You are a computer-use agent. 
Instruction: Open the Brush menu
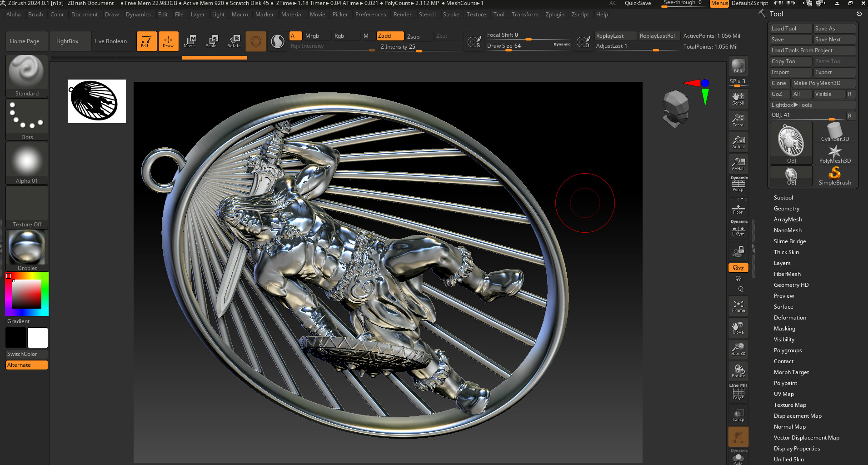[35, 15]
